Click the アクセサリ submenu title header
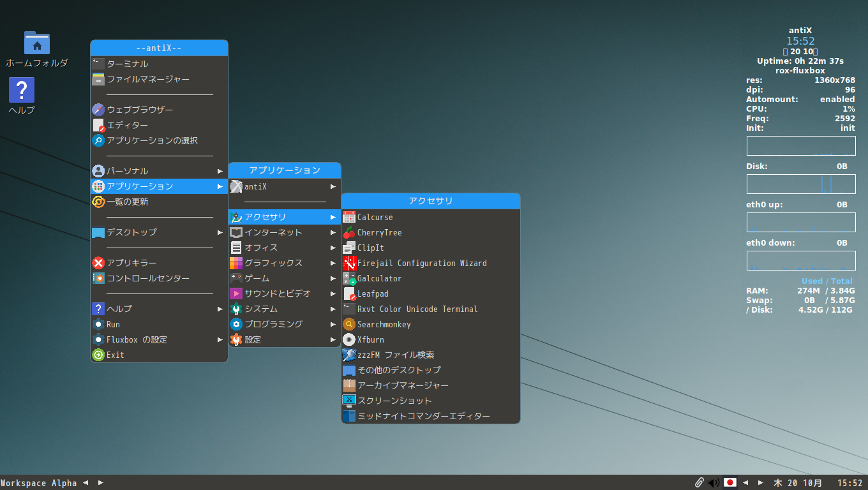Image resolution: width=868 pixels, height=490 pixels. pyautogui.click(x=431, y=201)
